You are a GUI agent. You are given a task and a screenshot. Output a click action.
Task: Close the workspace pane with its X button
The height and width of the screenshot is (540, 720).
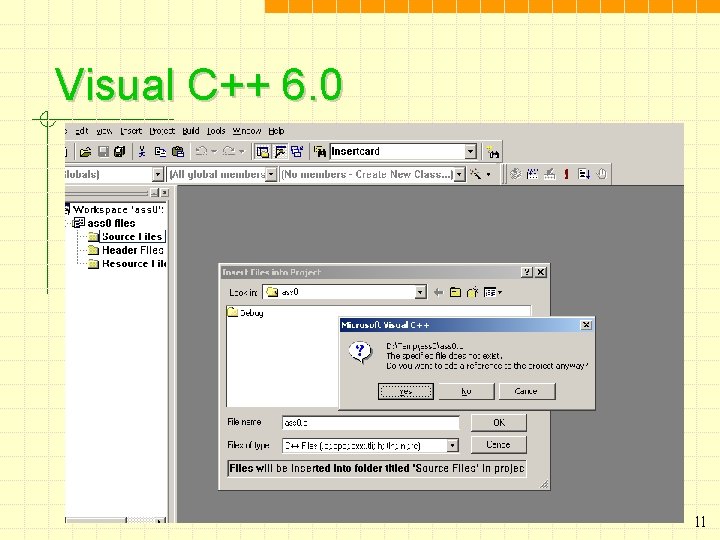(x=164, y=193)
